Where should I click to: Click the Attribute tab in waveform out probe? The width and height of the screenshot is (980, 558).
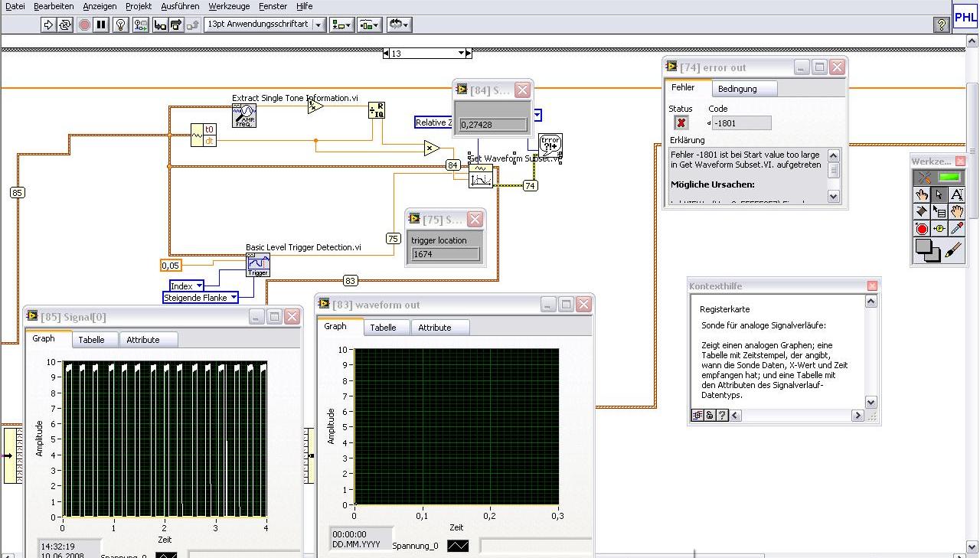(x=434, y=328)
